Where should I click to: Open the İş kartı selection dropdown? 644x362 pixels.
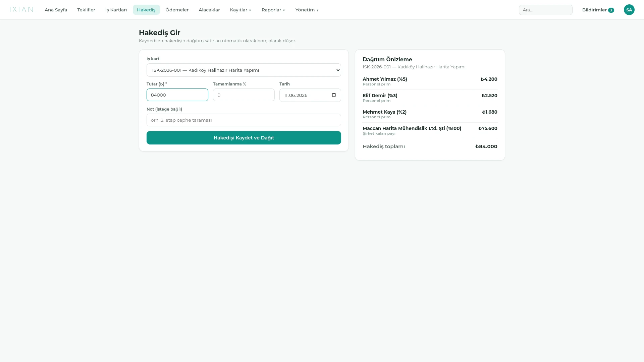point(244,70)
